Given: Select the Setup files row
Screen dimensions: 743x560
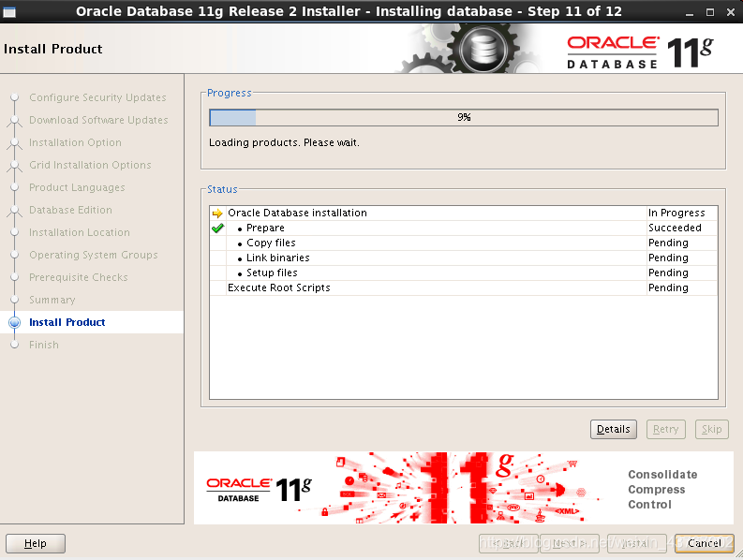Looking at the screenshot, I should pos(464,273).
